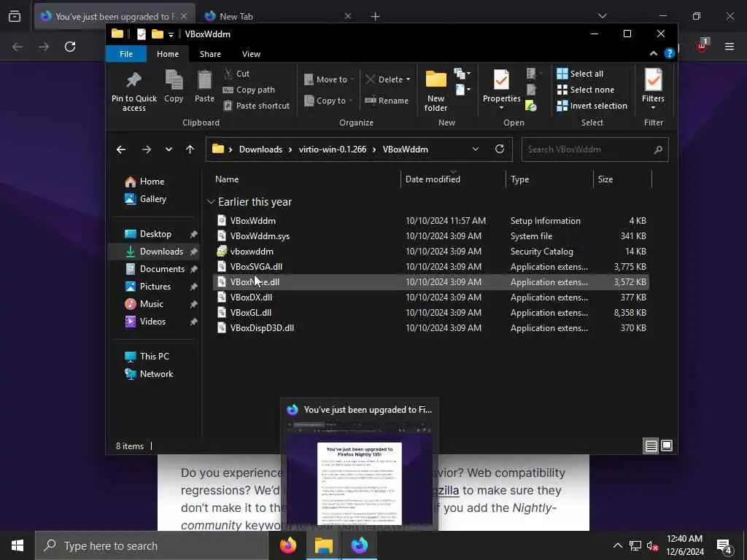The width and height of the screenshot is (747, 560).
Task: Open the Firefox hamburger menu
Action: pyautogui.click(x=729, y=47)
